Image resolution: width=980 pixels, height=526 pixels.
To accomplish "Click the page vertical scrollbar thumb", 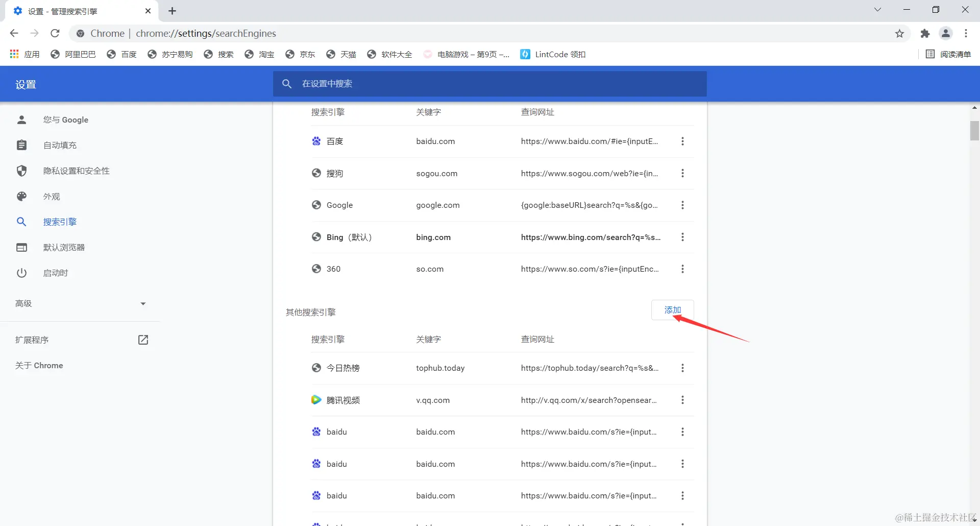I will click(x=974, y=130).
